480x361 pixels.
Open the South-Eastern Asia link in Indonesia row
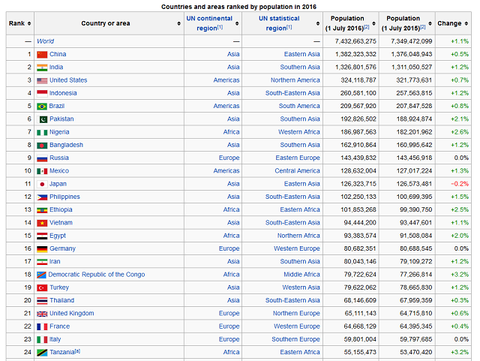293,93
